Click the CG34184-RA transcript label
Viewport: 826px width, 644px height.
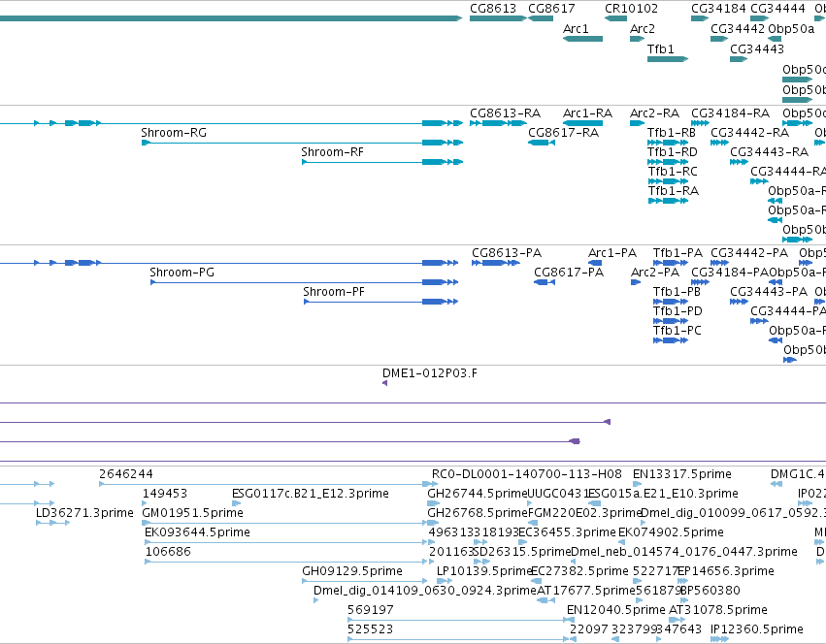pos(730,113)
